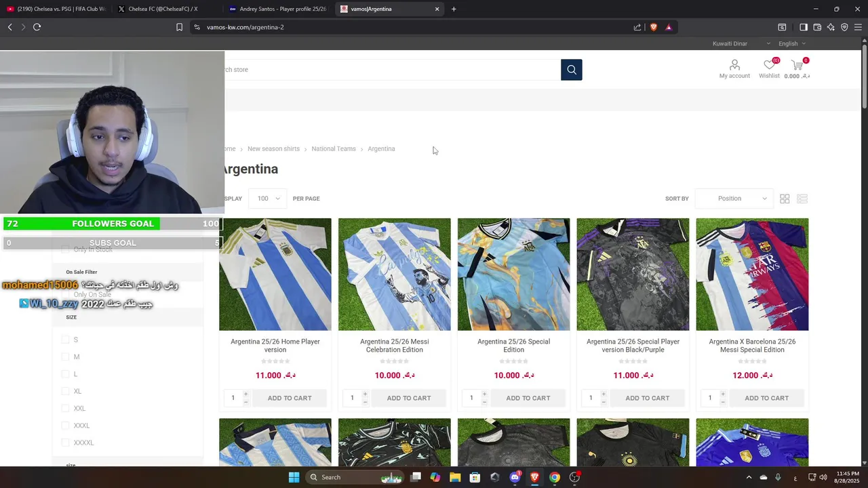
Task: Open the Argentina 25/26 Home Player jersey image
Action: click(275, 274)
